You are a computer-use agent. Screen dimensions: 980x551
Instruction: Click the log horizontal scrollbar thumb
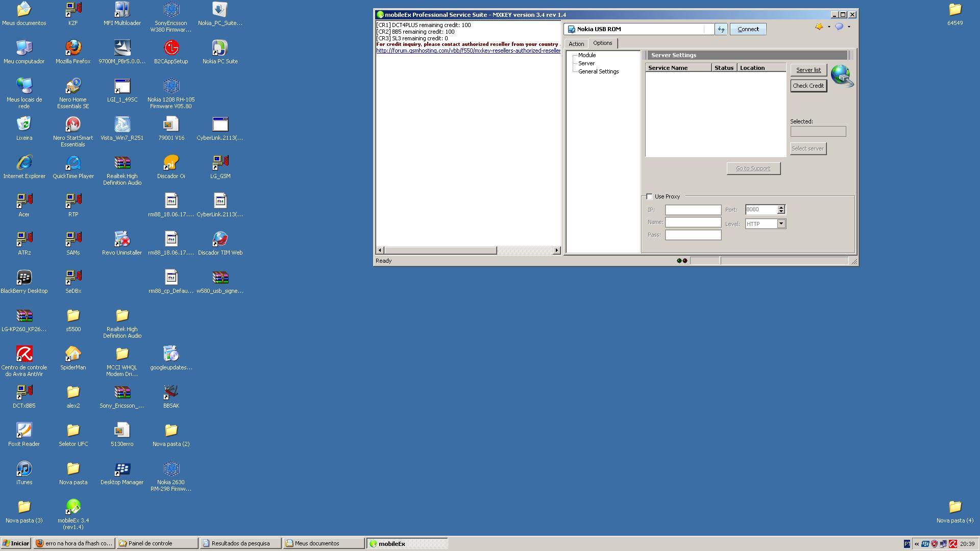pos(440,251)
